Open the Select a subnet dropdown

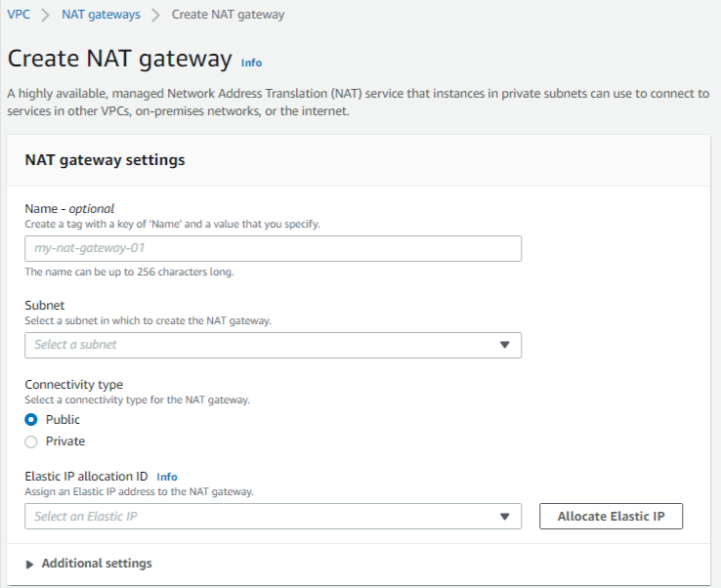click(274, 345)
